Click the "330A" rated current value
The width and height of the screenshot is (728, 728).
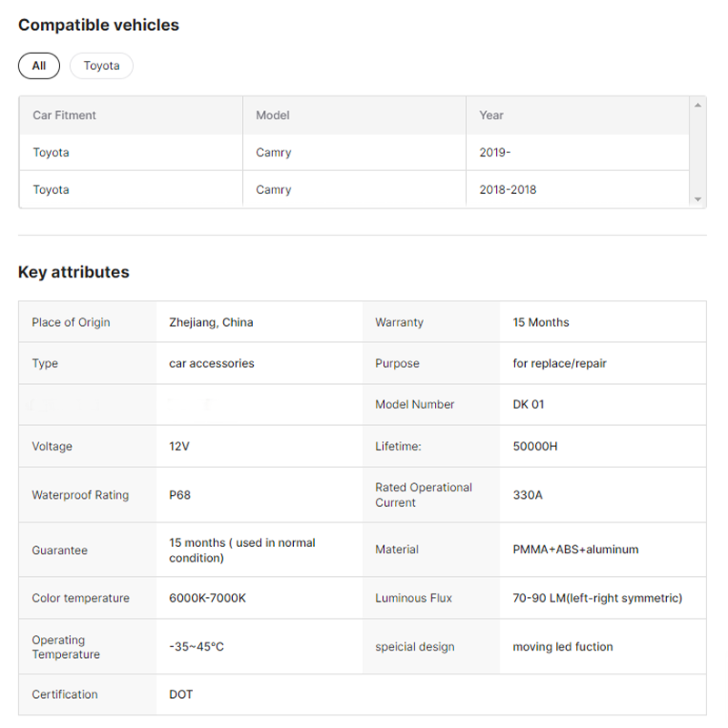coord(528,495)
